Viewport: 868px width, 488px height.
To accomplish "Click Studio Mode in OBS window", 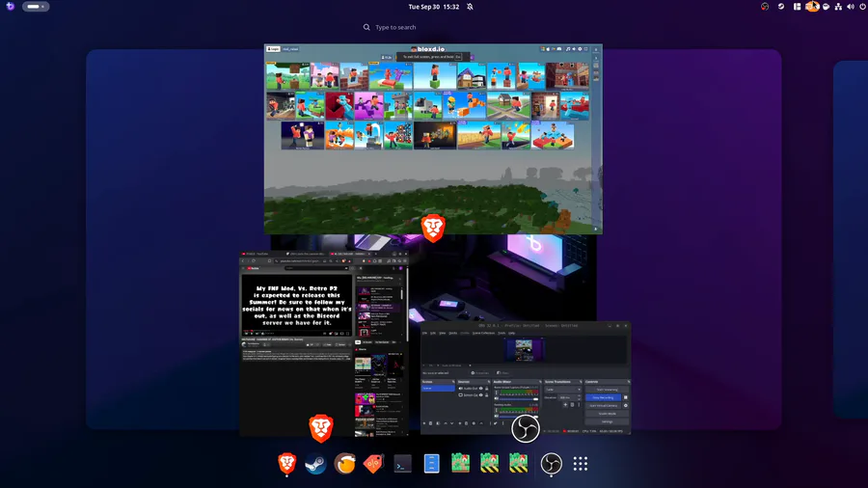I will [x=608, y=414].
